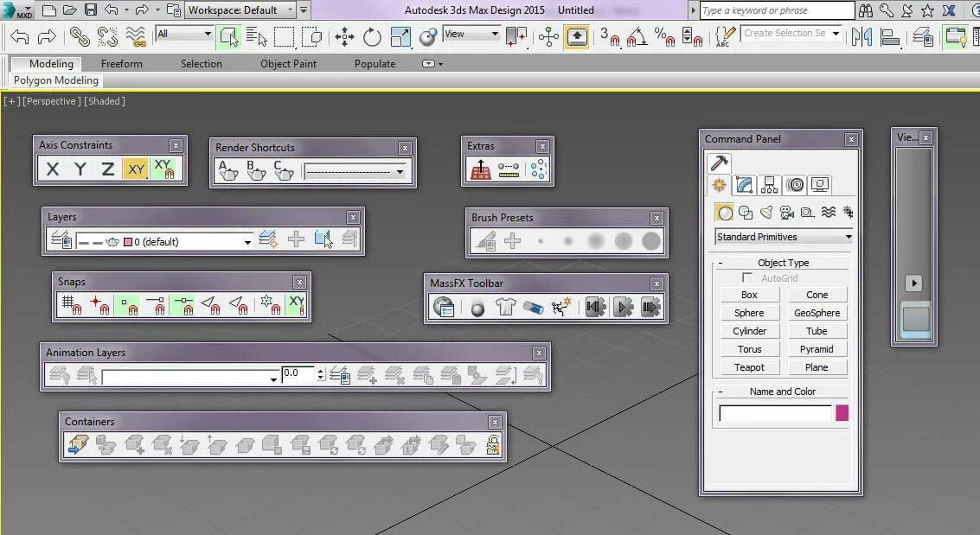Save file from quick access toolbar
Screen dimensions: 980x535
click(91, 10)
